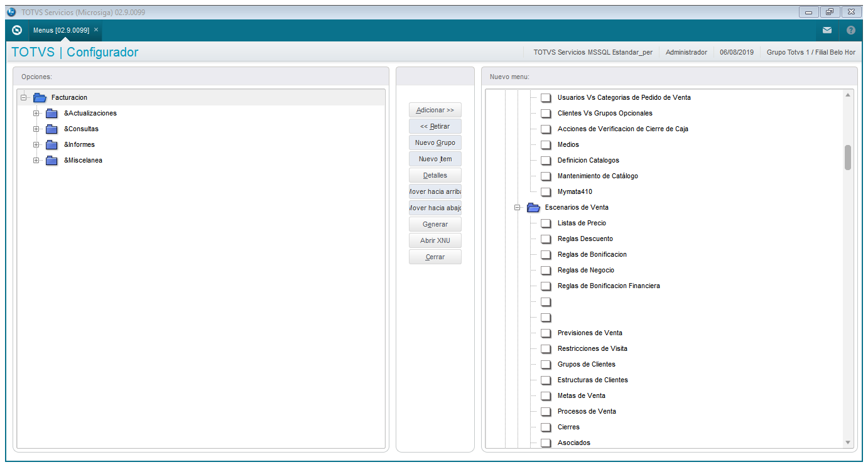This screenshot has width=868, height=467.
Task: Toggle the Estructuras de Clientes checkbox
Action: click(x=546, y=380)
